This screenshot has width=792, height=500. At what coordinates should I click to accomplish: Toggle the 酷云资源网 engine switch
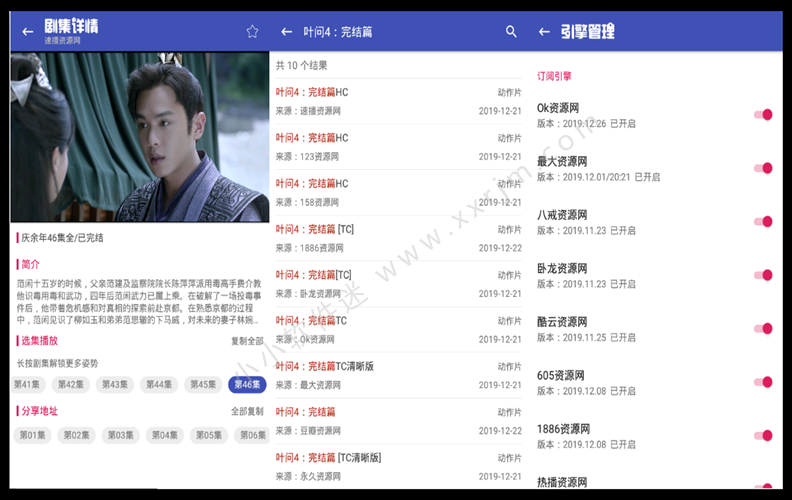[x=763, y=329]
